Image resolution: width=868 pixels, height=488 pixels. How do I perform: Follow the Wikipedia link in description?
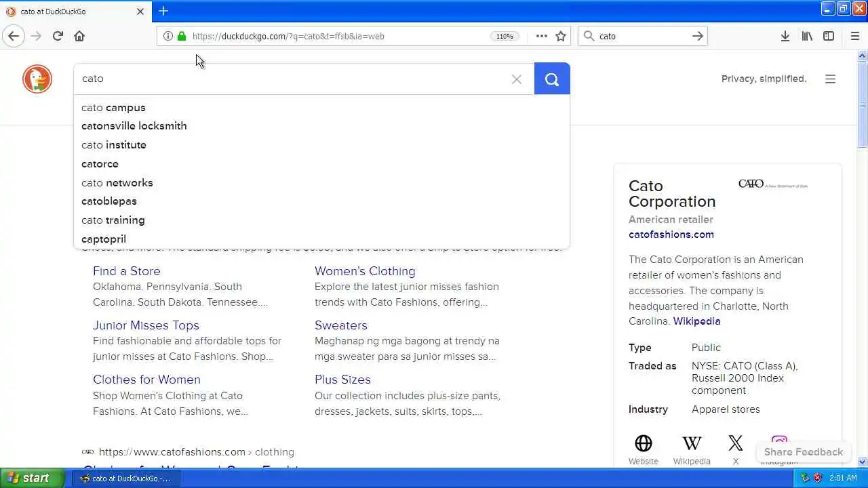pyautogui.click(x=696, y=321)
